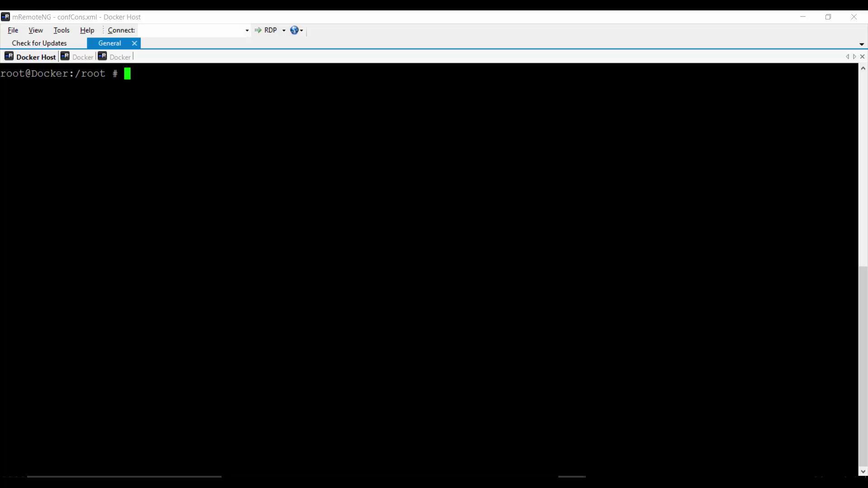Image resolution: width=868 pixels, height=488 pixels.
Task: Click the terminal vertical scrollbar thumb
Action: [x=863, y=366]
